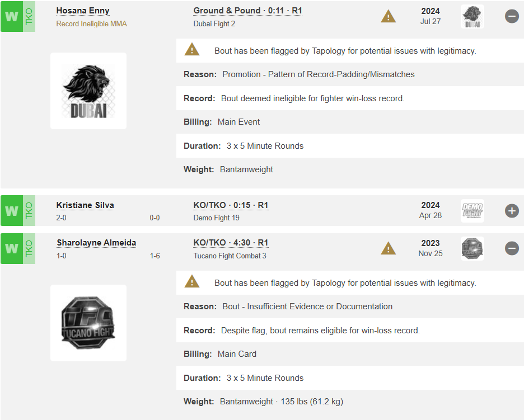Open Hosana Enny fighter profile
Image resolution: width=524 pixels, height=420 pixels.
83,11
